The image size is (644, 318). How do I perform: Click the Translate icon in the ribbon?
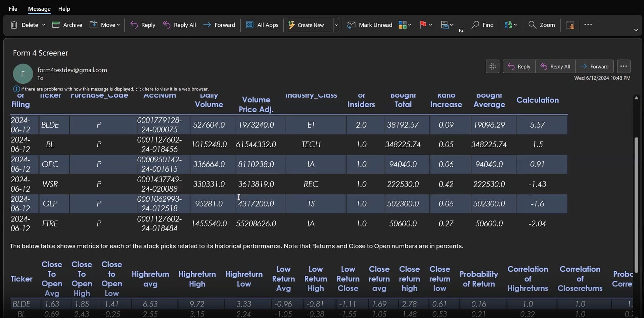(508, 25)
